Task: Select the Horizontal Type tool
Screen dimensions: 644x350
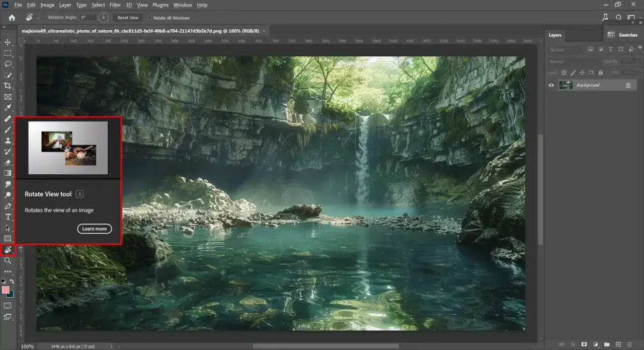Action: click(8, 217)
